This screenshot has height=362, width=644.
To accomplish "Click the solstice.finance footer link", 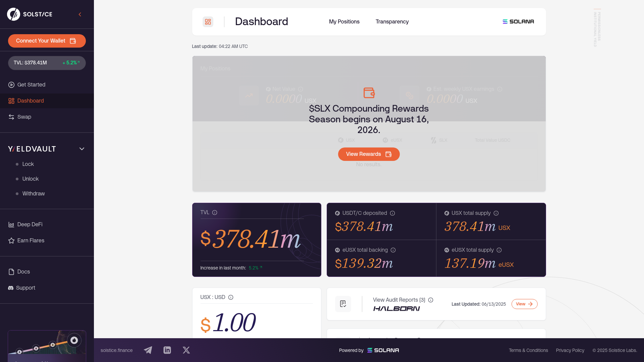I will [x=117, y=350].
